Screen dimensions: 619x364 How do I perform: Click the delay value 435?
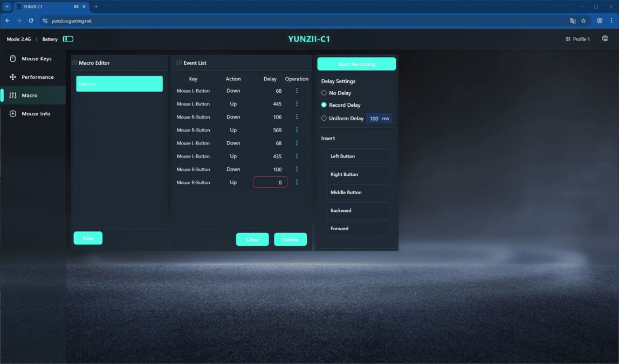[x=277, y=156]
